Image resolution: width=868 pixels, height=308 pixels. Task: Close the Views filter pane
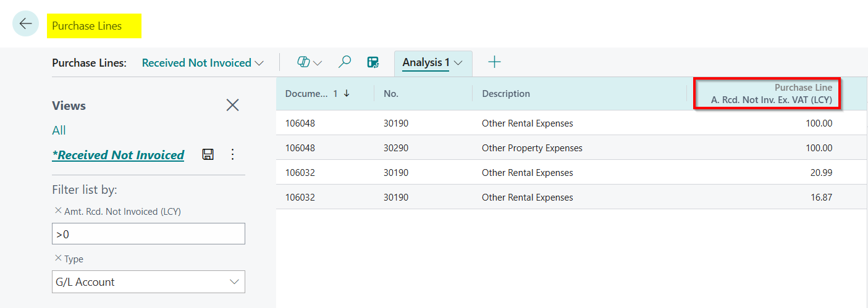[232, 106]
